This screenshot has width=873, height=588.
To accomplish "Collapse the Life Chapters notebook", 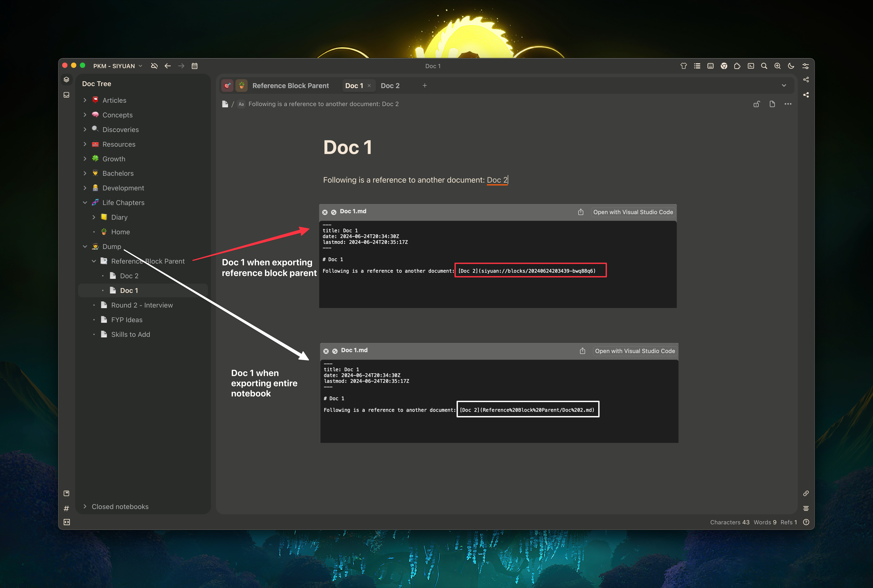I will pyautogui.click(x=85, y=203).
